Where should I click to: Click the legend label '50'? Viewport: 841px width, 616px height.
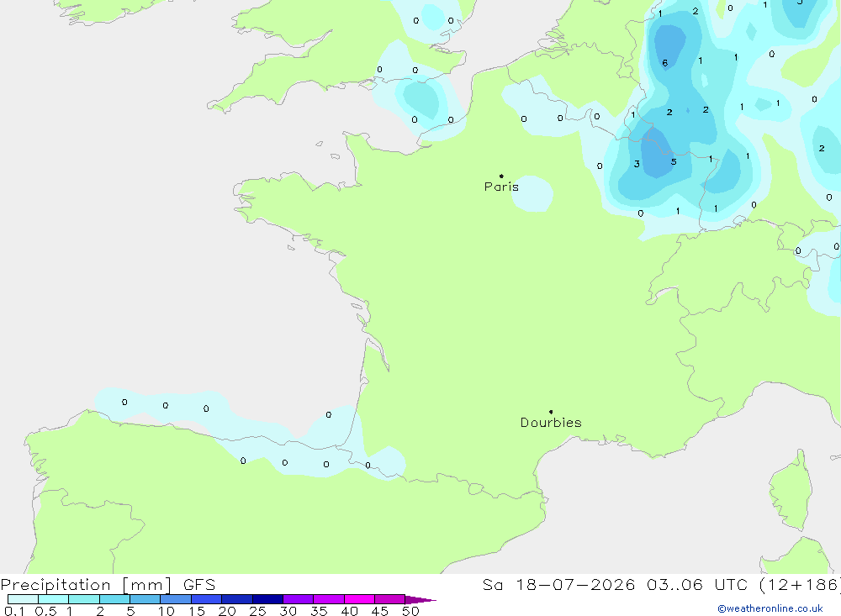point(410,611)
